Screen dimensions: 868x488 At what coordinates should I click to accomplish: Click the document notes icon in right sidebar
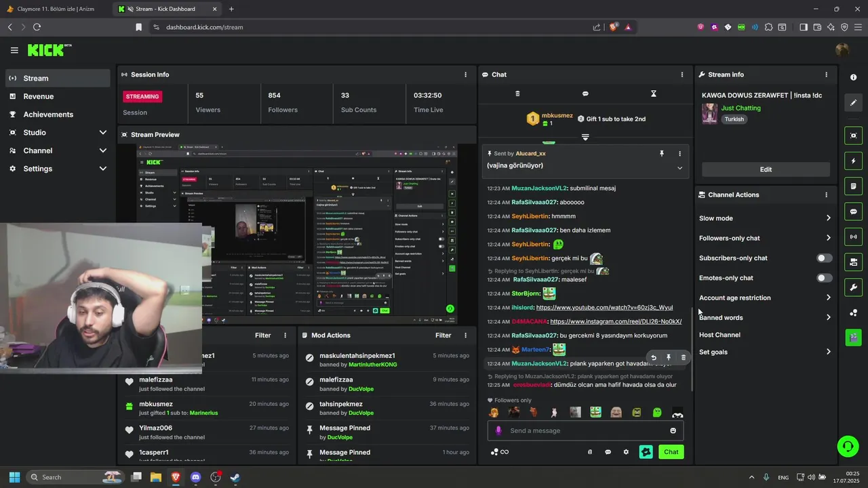click(x=853, y=186)
